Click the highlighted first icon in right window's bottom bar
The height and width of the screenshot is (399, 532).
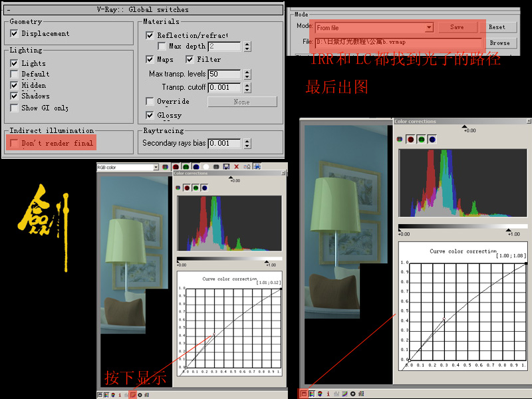click(304, 394)
